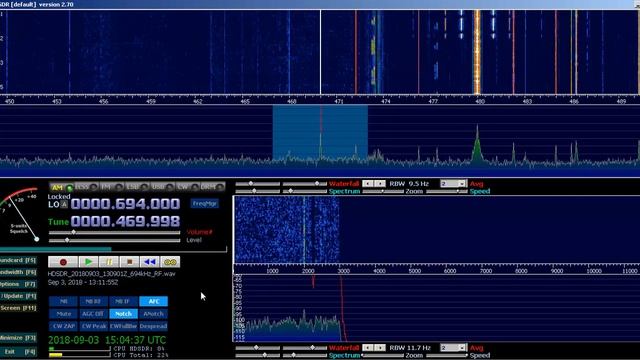Adjust the Volume slider
This screenshot has height=360, width=640.
[114, 232]
